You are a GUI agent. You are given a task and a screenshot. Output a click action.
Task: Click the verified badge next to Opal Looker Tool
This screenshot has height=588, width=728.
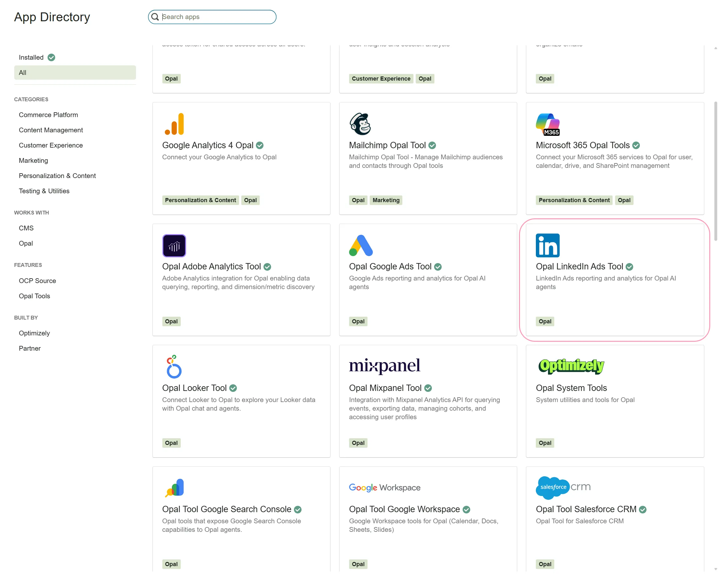click(233, 388)
